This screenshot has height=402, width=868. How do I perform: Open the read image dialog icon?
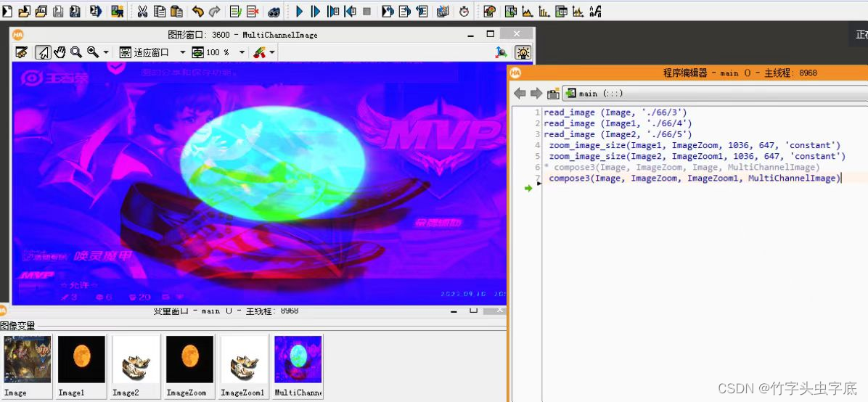coord(118,11)
